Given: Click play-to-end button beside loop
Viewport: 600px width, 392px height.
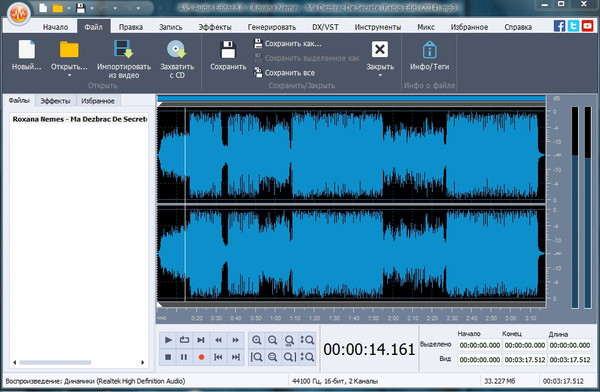Looking at the screenshot, I should coord(201,340).
